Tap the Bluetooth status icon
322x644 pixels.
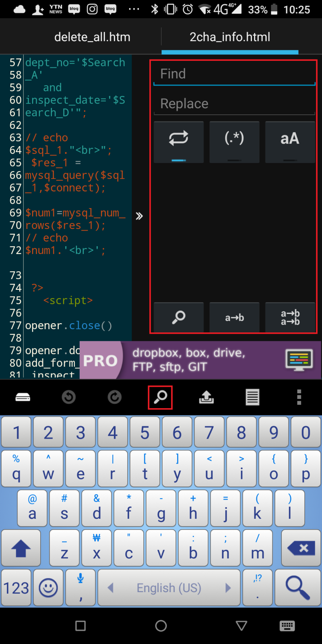155,9
